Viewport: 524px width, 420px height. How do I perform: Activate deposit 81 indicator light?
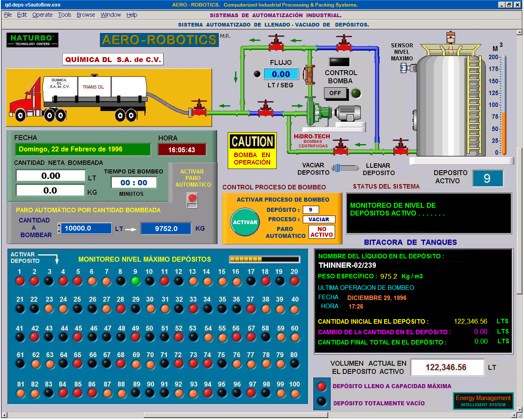[x=20, y=393]
